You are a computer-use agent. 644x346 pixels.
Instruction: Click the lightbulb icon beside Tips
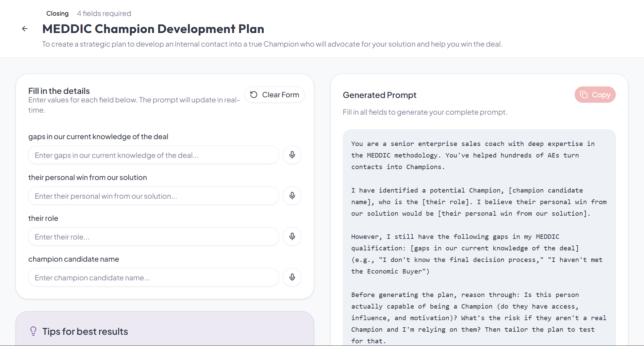pos(33,331)
